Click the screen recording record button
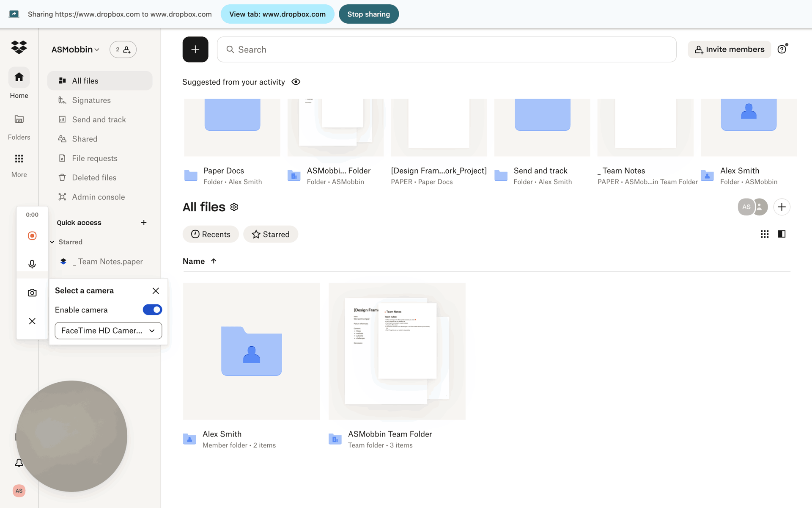Image resolution: width=812 pixels, height=508 pixels. 32,236
